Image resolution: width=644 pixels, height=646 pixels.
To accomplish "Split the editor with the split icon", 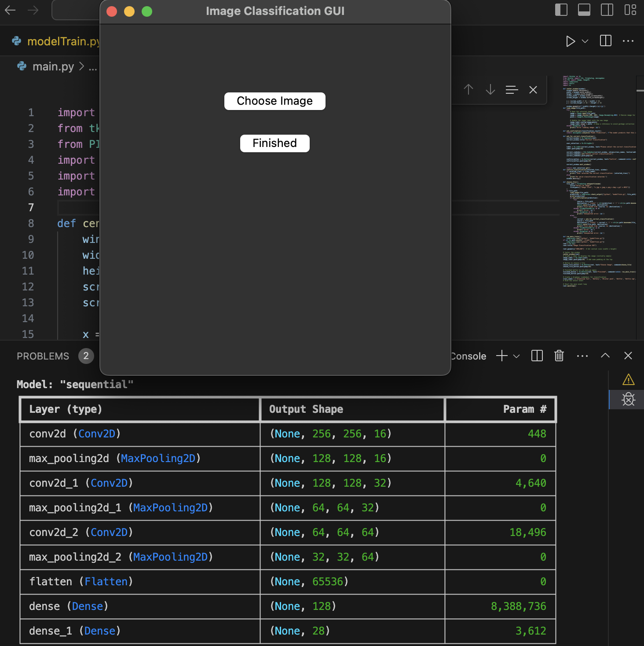I will tap(605, 41).
